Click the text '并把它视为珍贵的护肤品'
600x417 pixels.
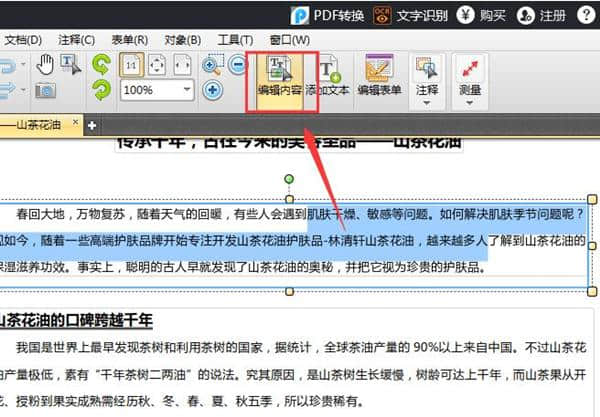pyautogui.click(x=412, y=267)
